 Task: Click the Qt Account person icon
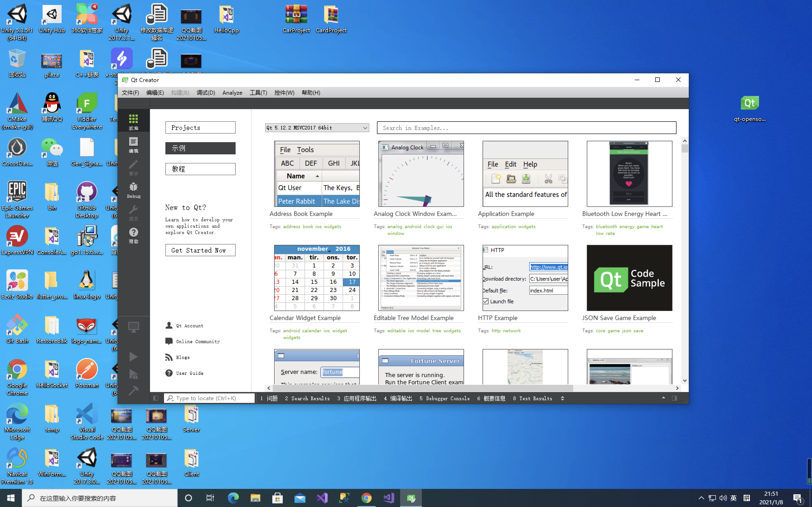tap(169, 325)
